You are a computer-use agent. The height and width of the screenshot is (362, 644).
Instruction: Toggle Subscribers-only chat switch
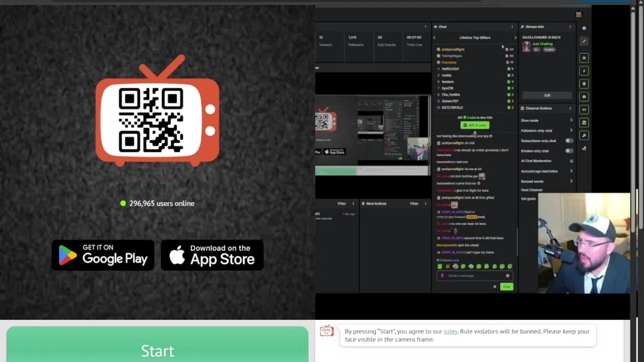[569, 141]
